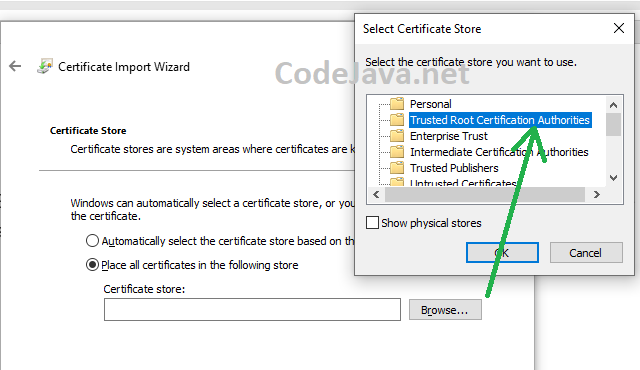Click the horizontal scrollbar thumb in store list
The width and height of the screenshot is (640, 370).
coord(485,195)
